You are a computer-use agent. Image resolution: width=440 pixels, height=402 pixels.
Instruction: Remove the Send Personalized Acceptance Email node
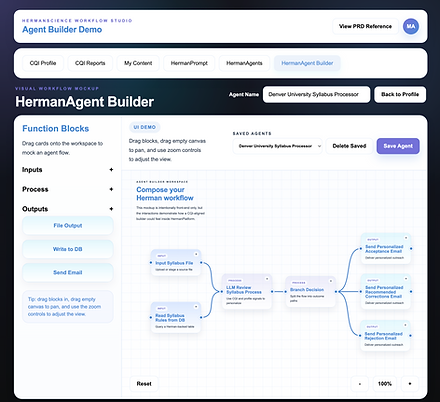(x=406, y=238)
